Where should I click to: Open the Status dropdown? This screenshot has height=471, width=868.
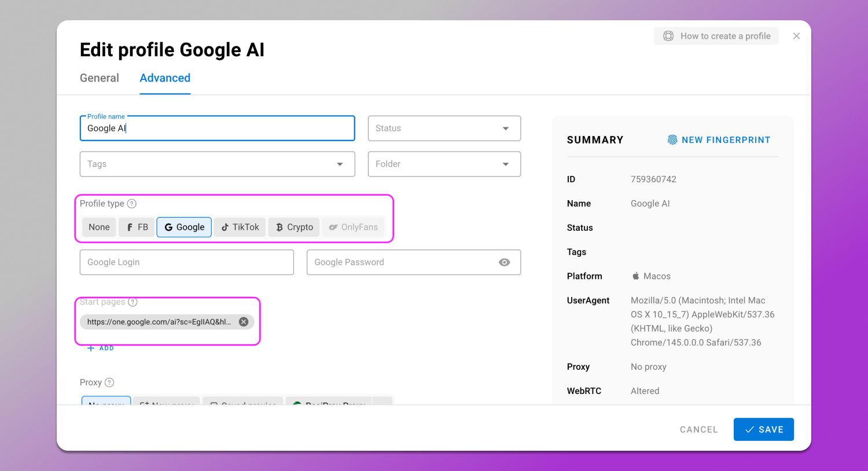click(x=444, y=128)
